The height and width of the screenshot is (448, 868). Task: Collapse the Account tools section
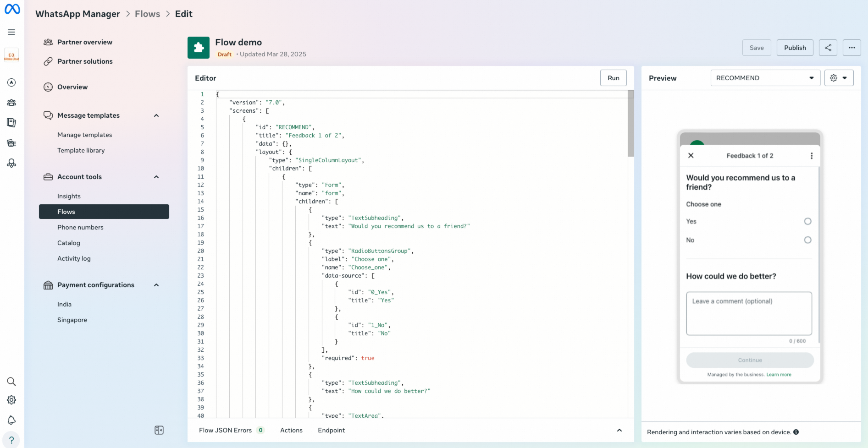tap(156, 177)
